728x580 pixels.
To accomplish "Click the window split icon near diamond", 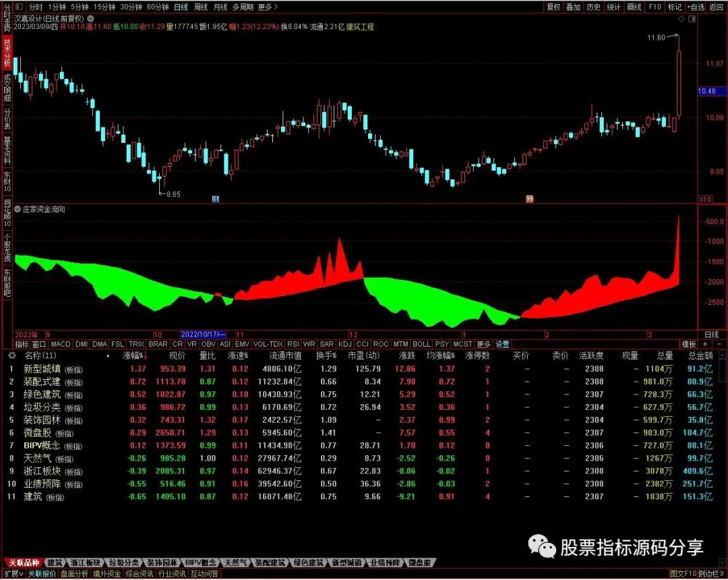I will click(x=692, y=19).
